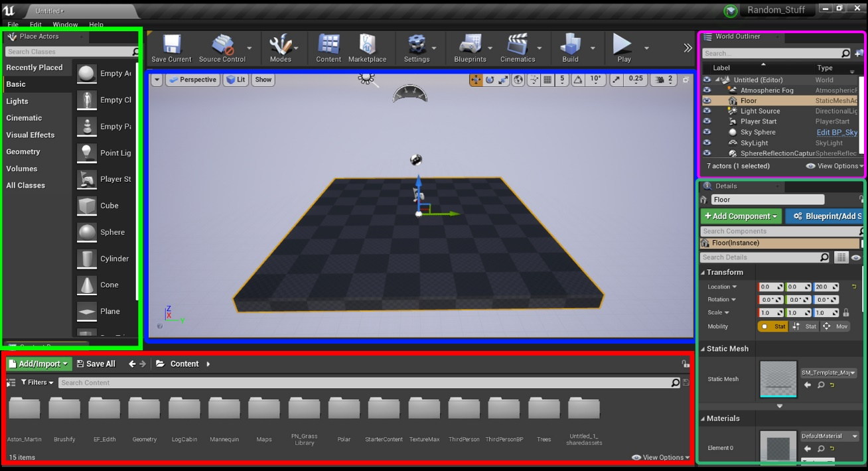
Task: Open the Window menu
Action: click(x=65, y=25)
